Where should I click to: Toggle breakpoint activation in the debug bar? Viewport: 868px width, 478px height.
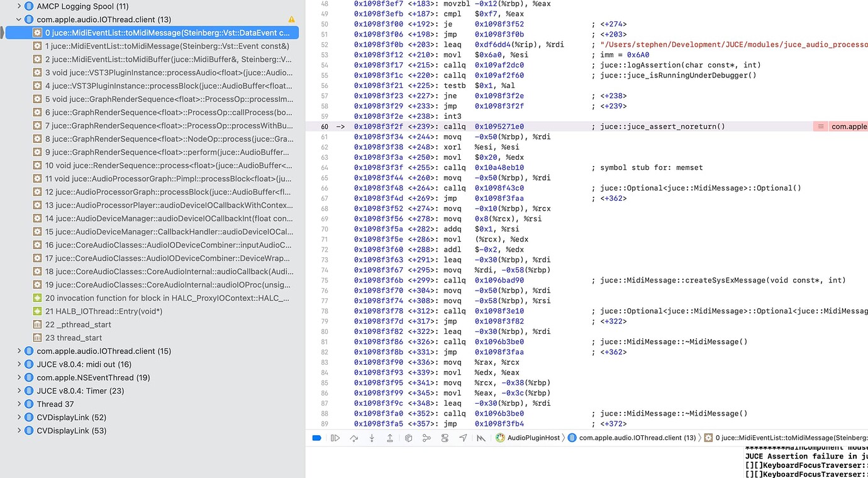pos(317,438)
